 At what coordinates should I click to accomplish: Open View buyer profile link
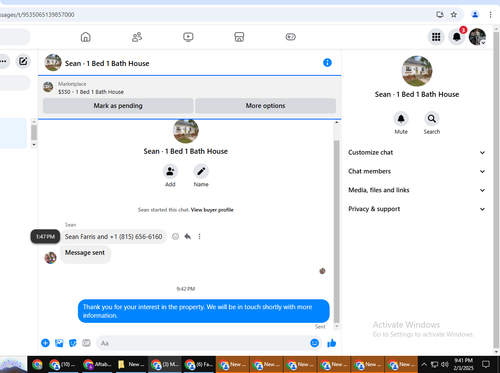coord(212,210)
